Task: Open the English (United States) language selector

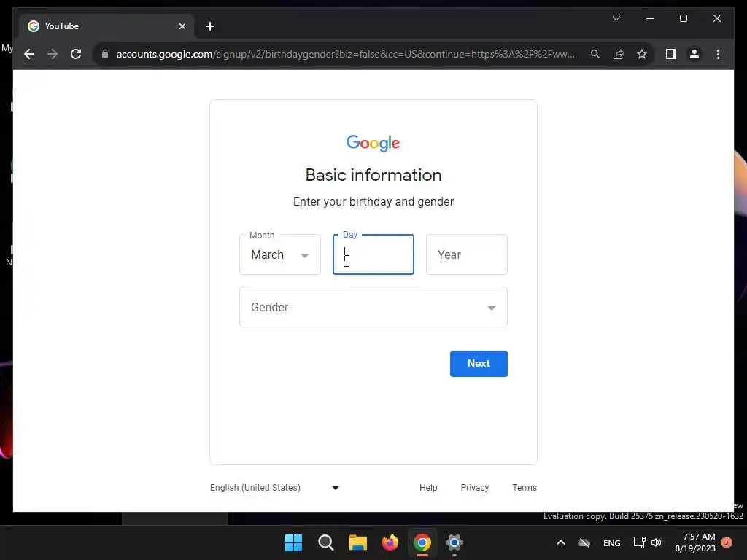Action: click(275, 488)
